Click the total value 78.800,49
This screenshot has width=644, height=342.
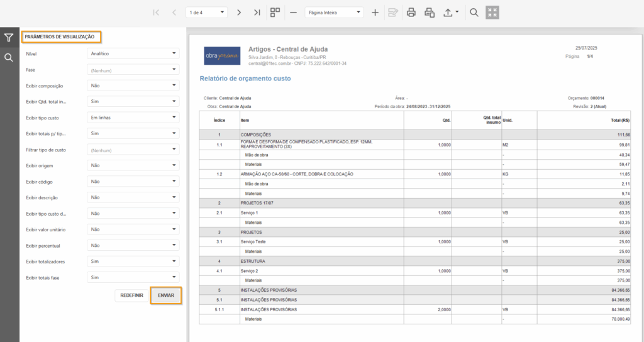[x=620, y=319]
